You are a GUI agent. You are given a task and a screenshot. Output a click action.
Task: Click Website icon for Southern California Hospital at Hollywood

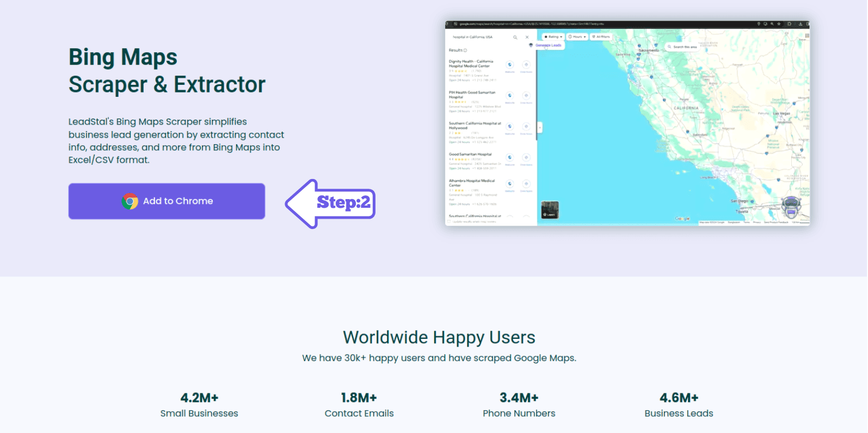[510, 126]
